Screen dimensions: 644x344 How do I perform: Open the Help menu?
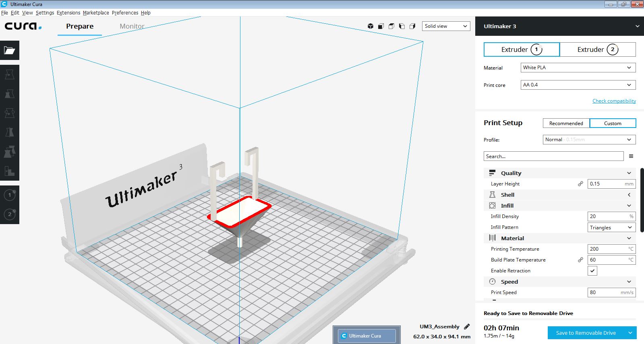tap(145, 13)
